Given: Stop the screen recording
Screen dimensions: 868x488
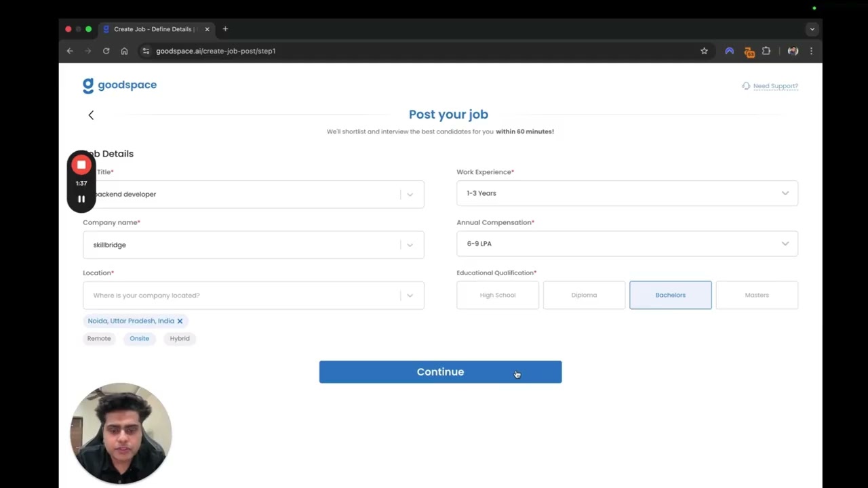Looking at the screenshot, I should (x=81, y=165).
